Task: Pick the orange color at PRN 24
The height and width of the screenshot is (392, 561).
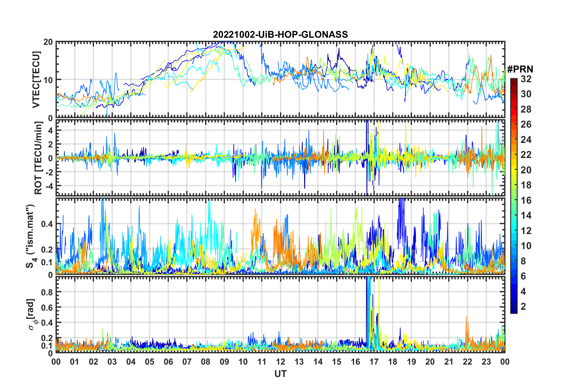Action: coord(514,139)
